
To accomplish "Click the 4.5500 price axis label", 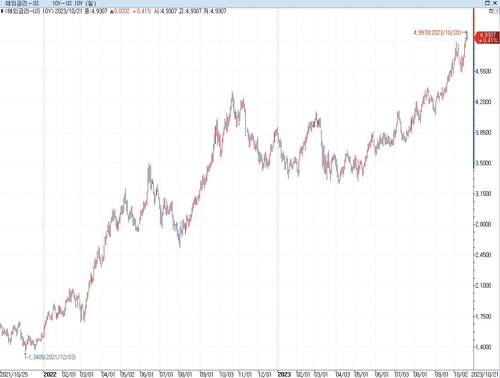I will pos(483,71).
